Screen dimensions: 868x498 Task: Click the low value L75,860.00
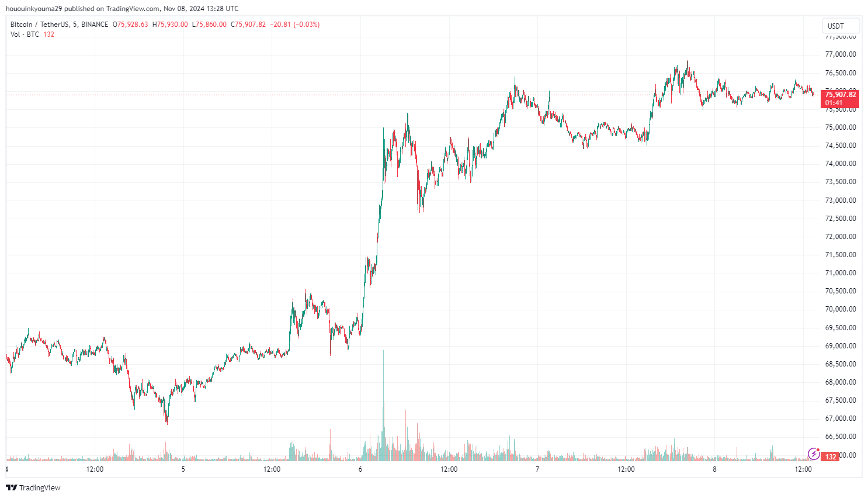[209, 25]
